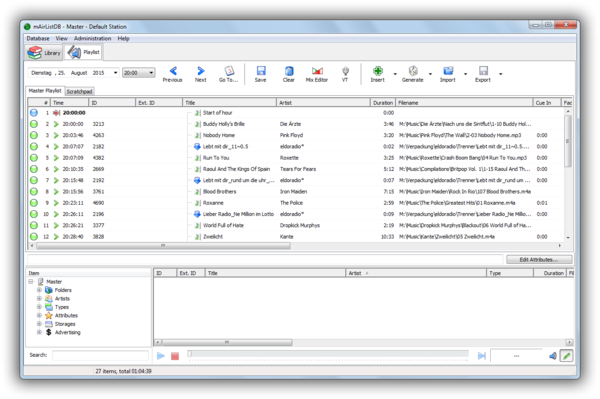Expand the Storages tree node

pos(39,324)
